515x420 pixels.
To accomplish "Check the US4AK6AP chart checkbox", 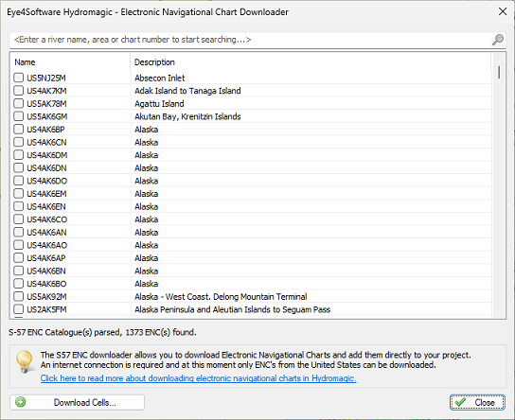I will click(18, 258).
